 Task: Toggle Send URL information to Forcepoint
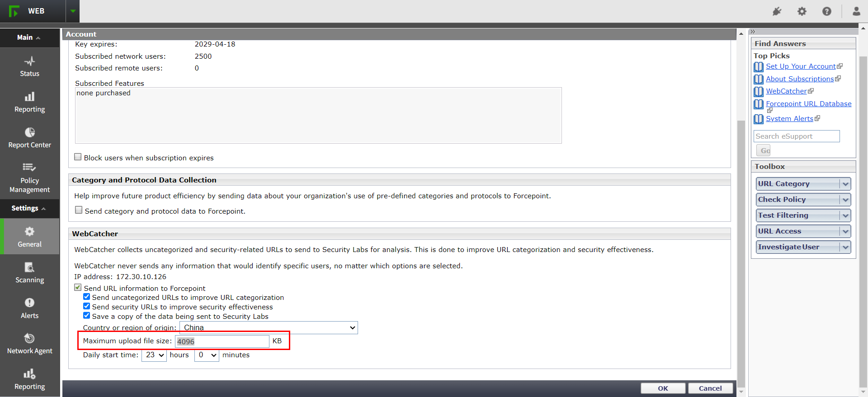(78, 287)
